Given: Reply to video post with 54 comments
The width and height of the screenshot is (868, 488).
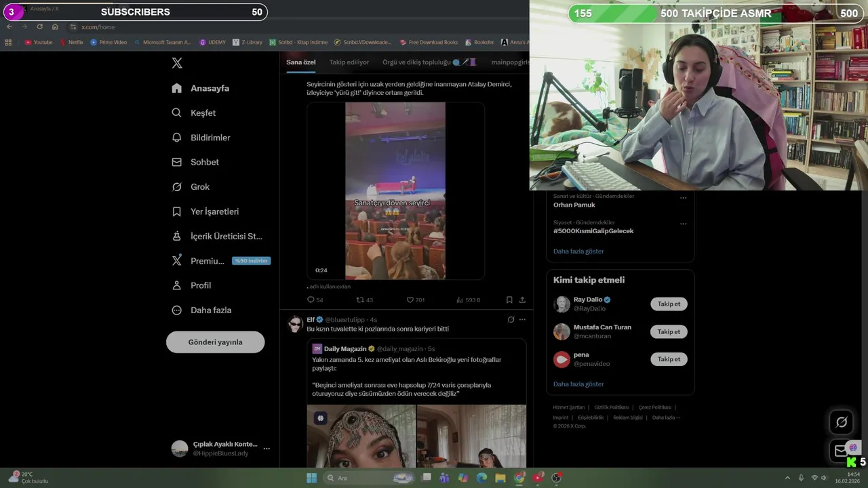Looking at the screenshot, I should point(315,300).
